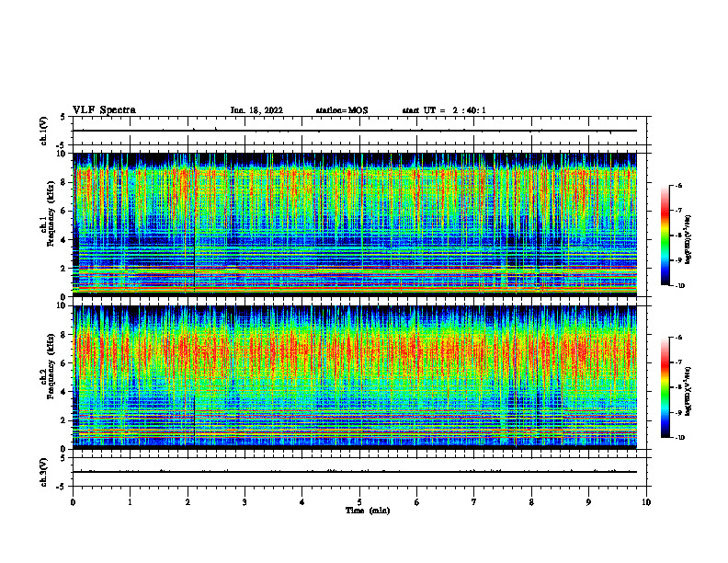Click the ch.1 color bar "log(PSD)" label

point(688,239)
